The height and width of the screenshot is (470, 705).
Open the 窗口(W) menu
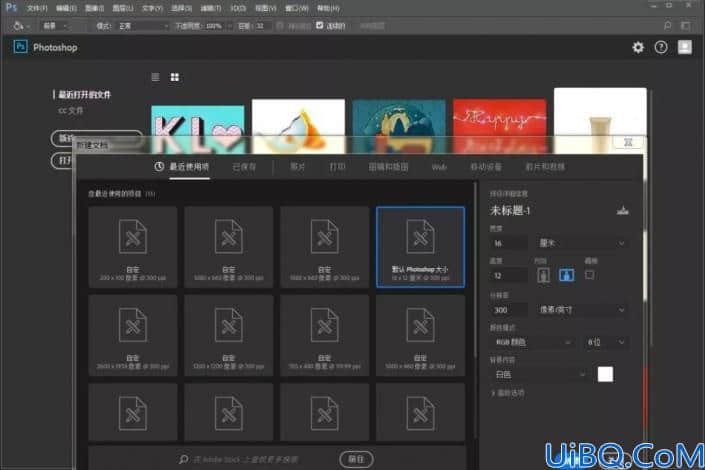297,8
